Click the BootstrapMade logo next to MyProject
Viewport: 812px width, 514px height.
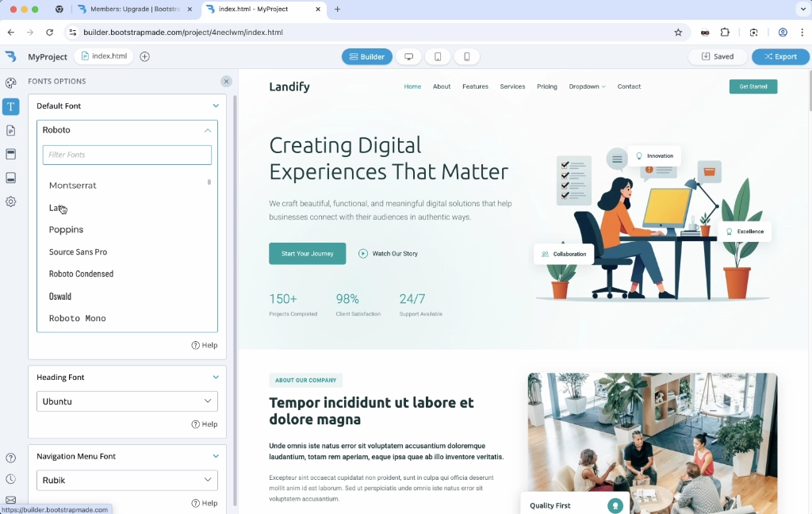pos(11,56)
